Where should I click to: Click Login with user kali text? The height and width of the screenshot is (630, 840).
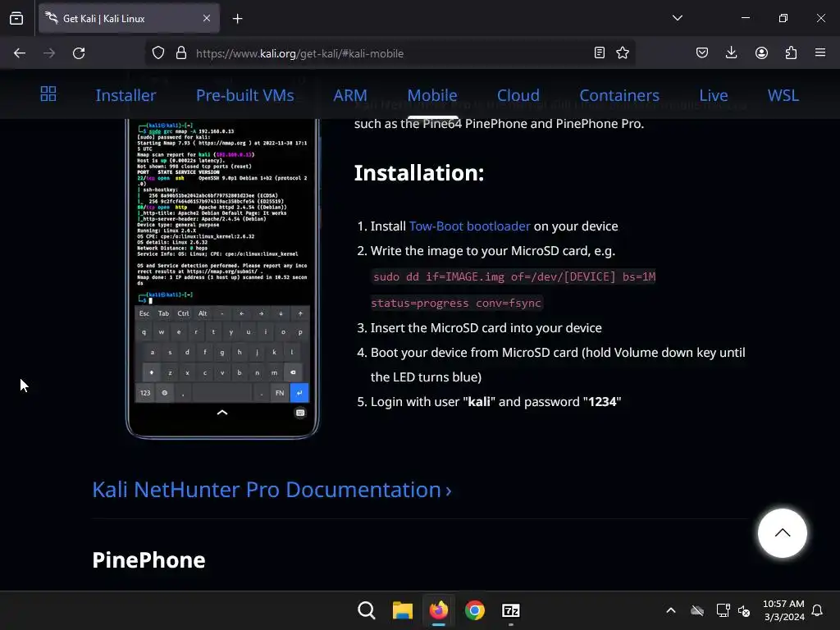click(495, 402)
